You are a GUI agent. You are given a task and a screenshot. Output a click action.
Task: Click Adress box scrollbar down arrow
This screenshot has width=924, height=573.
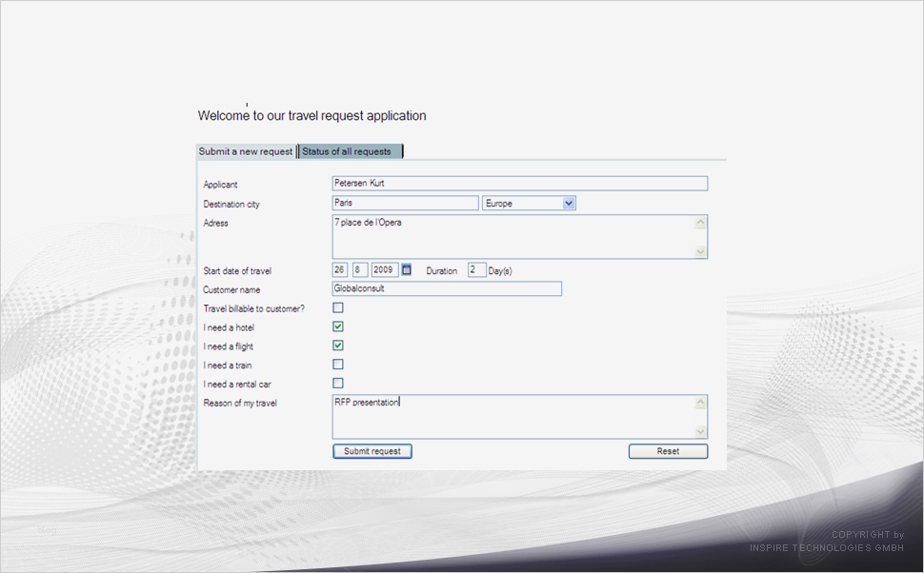click(x=701, y=252)
